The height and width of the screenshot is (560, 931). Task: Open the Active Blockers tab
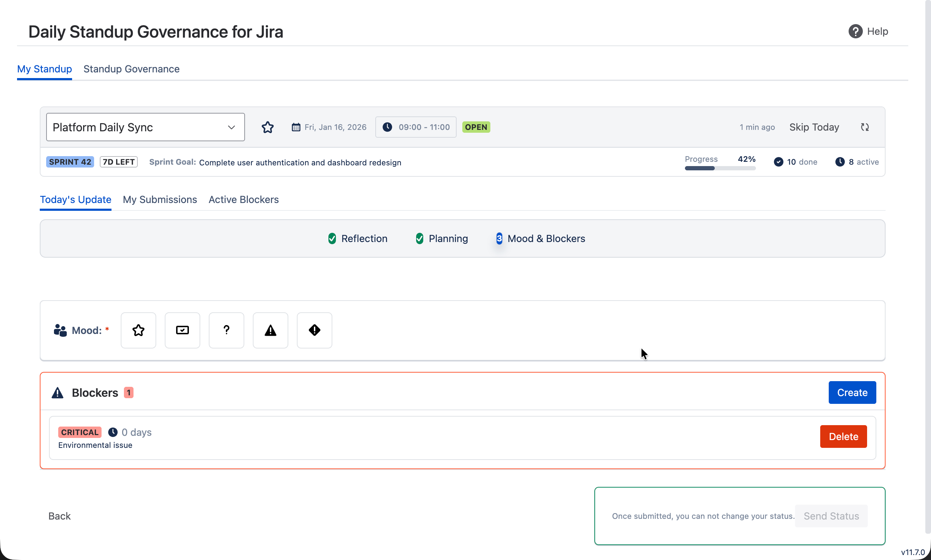click(x=244, y=200)
